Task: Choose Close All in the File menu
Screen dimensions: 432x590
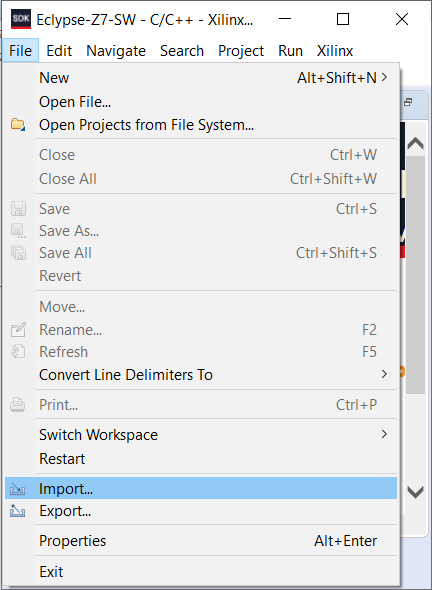Action: click(x=201, y=178)
